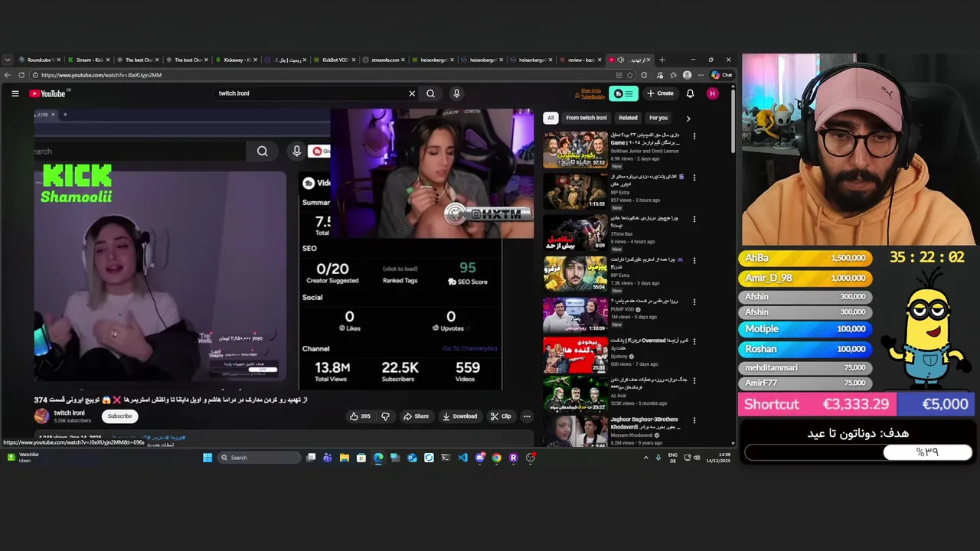Open Google Chrome from the taskbar
Screen dimensions: 980x551
(496, 458)
